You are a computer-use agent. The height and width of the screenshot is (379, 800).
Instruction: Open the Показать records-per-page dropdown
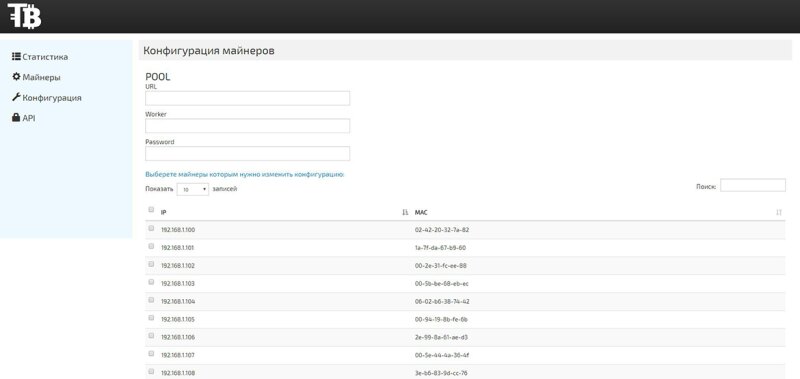[193, 189]
